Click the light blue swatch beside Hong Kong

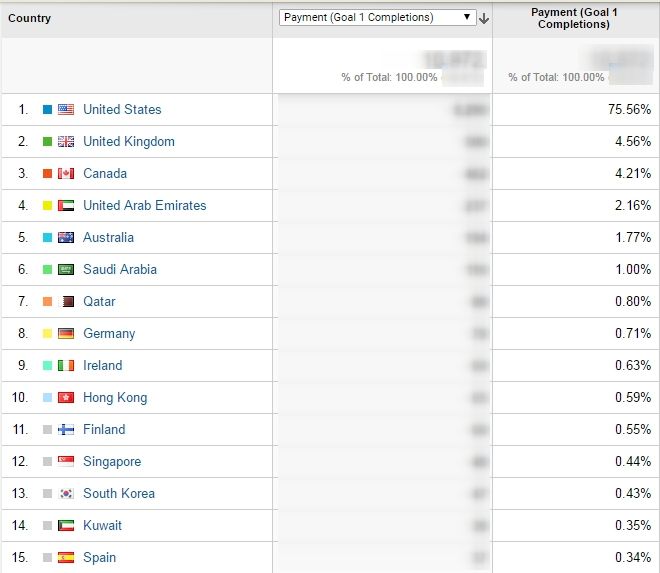(x=48, y=397)
